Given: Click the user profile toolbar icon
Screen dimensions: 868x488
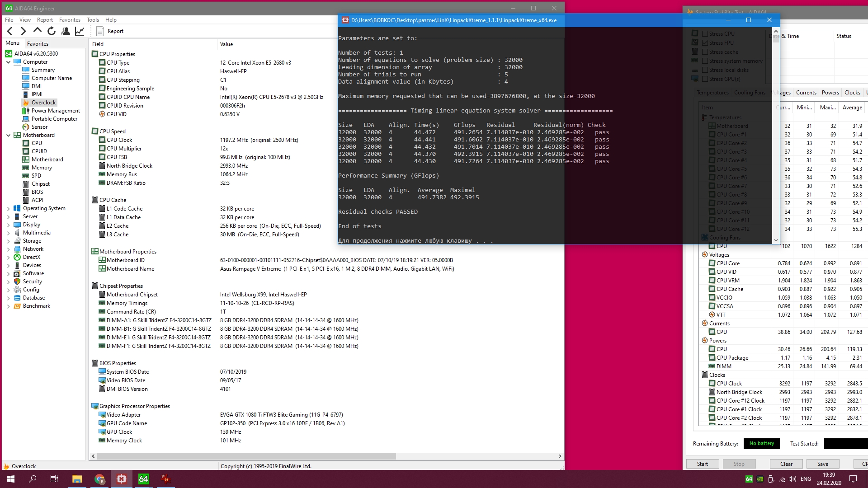Looking at the screenshot, I should (66, 31).
